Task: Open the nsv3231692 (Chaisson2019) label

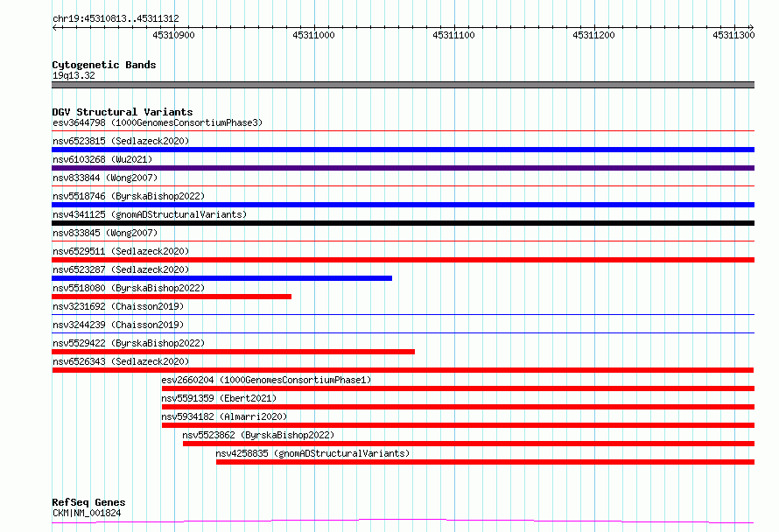Action: (118, 306)
